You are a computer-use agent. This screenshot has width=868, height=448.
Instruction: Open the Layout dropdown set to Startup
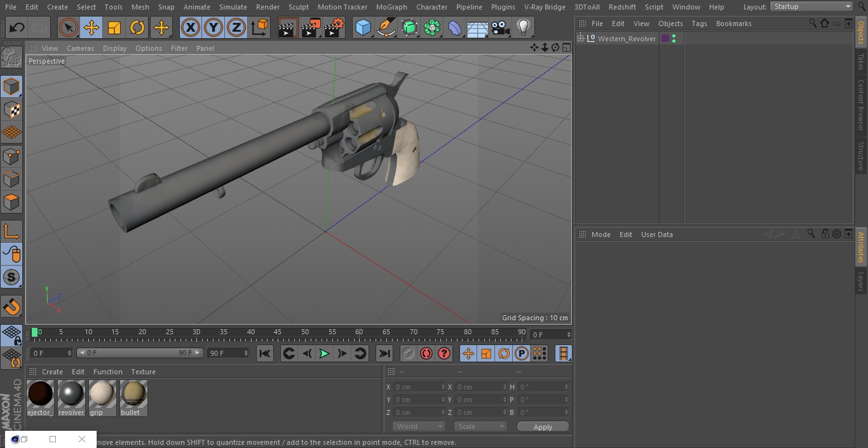tap(812, 6)
